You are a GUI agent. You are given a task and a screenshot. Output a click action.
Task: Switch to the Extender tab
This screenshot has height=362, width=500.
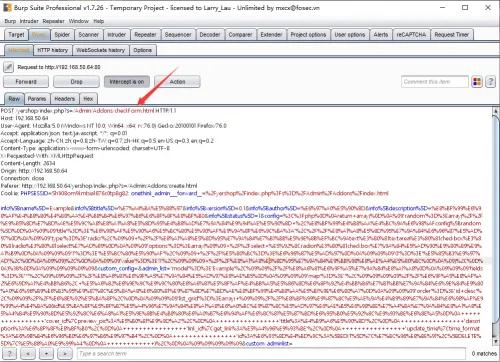[x=271, y=35]
